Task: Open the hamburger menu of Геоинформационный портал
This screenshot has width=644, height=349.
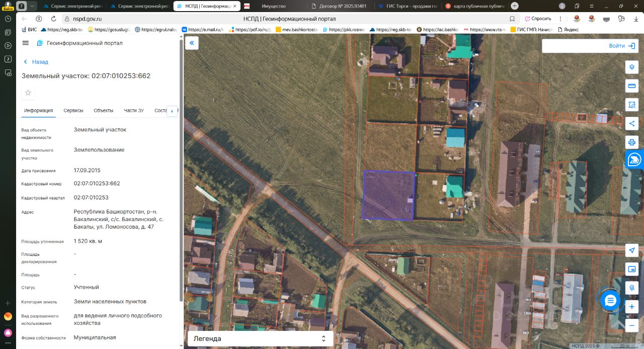Action: (x=26, y=43)
